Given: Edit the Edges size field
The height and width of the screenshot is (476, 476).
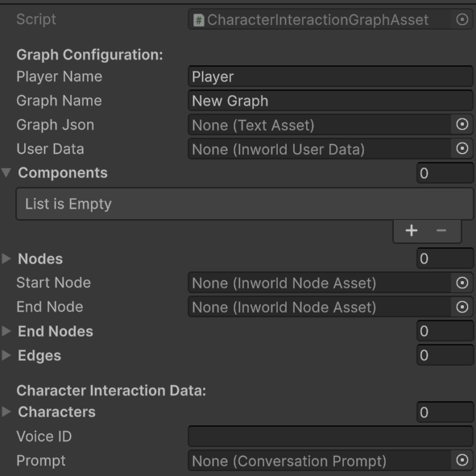Looking at the screenshot, I should click(x=445, y=355).
